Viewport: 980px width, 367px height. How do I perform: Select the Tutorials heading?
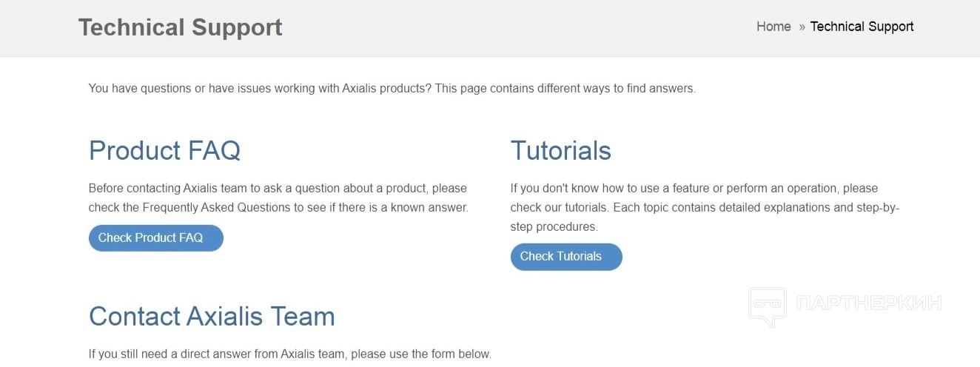coord(560,150)
